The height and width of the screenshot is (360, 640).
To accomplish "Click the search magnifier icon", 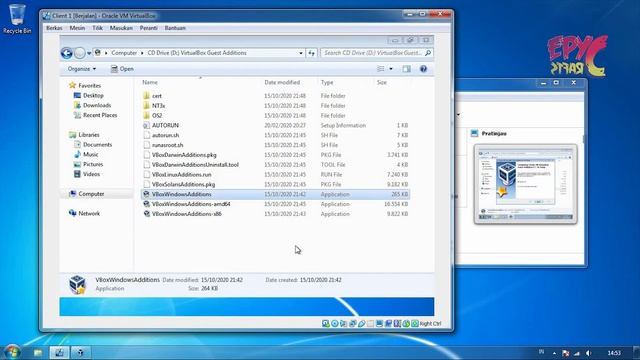I will click(x=428, y=53).
